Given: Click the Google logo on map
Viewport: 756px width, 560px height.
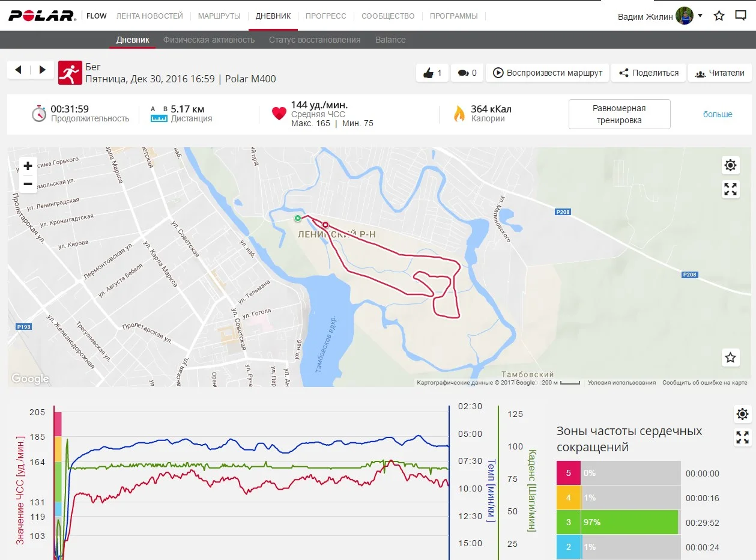Looking at the screenshot, I should pos(30,379).
